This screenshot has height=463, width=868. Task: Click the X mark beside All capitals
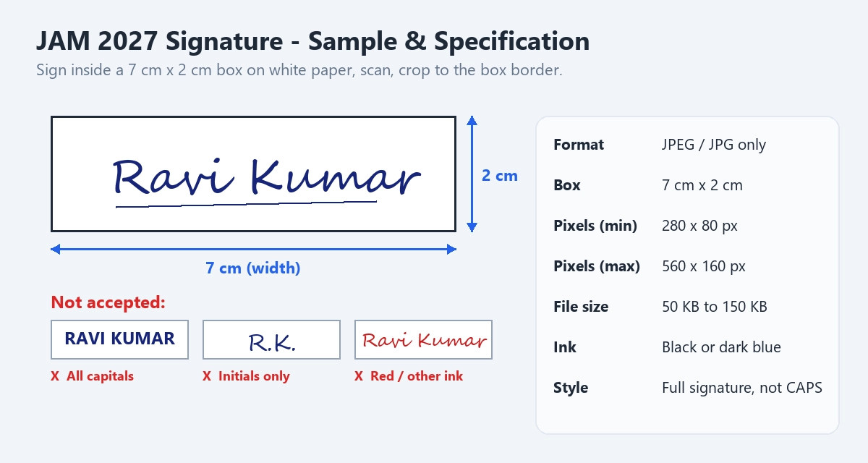point(55,376)
